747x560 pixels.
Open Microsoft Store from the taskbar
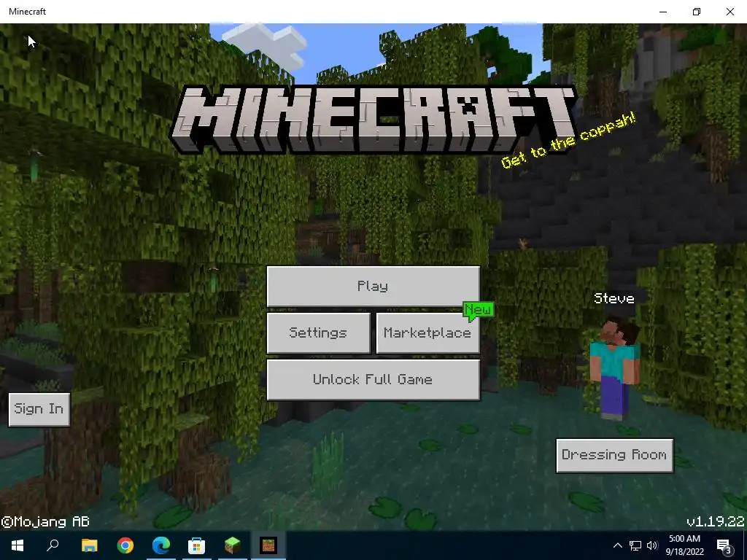pyautogui.click(x=196, y=545)
